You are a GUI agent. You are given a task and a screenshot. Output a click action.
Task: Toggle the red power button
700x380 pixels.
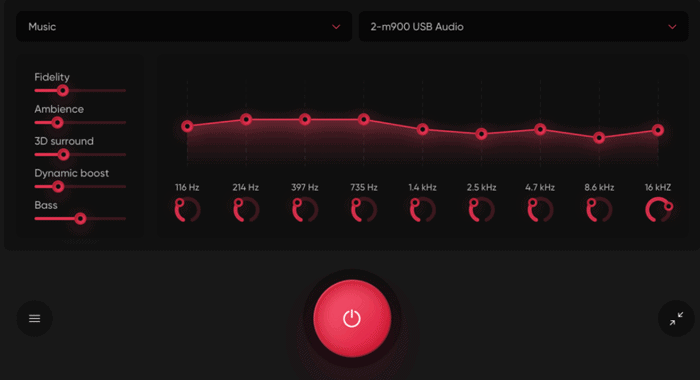click(352, 318)
